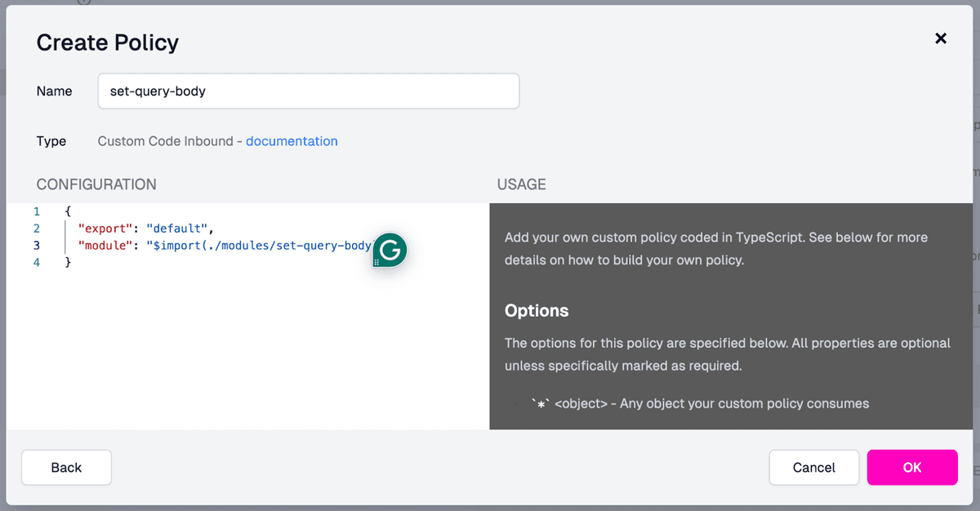The height and width of the screenshot is (511, 980).
Task: Open the Custom Code Inbound documentation link
Action: (292, 140)
